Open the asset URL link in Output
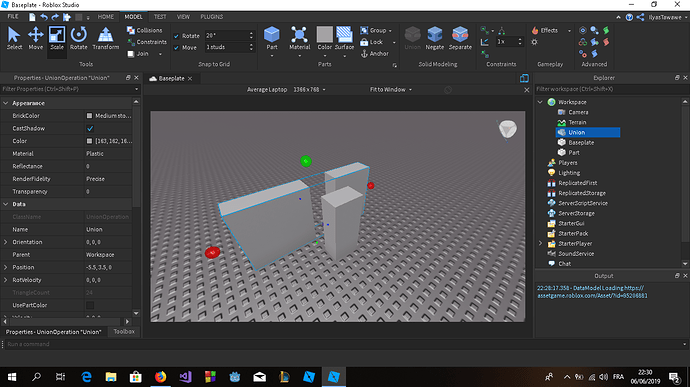The height and width of the screenshot is (387, 690). tap(592, 292)
